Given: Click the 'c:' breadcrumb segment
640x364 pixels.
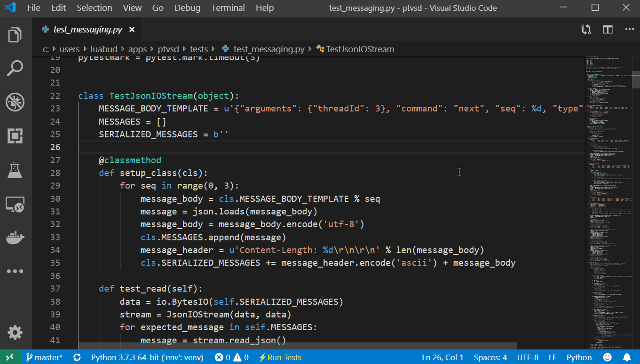Looking at the screenshot, I should click(x=46, y=49).
